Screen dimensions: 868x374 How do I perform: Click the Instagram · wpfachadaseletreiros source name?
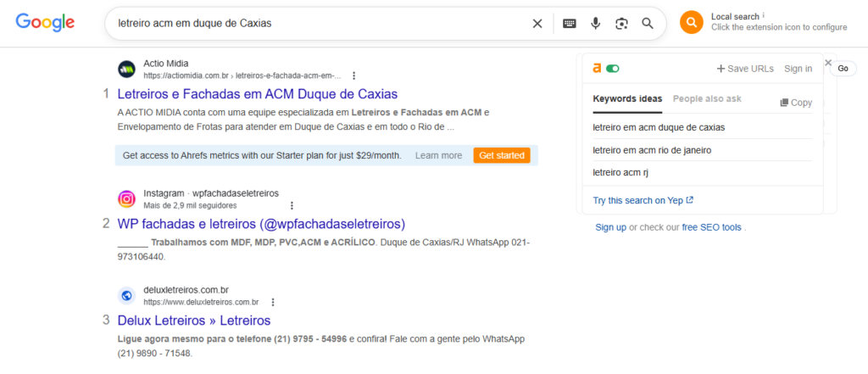click(x=211, y=193)
